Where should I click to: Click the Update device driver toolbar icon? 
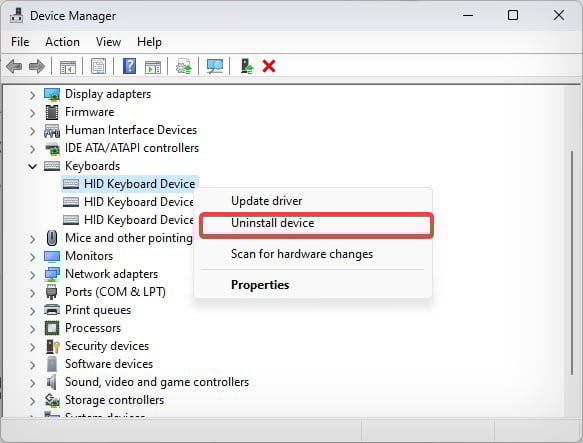coord(184,67)
